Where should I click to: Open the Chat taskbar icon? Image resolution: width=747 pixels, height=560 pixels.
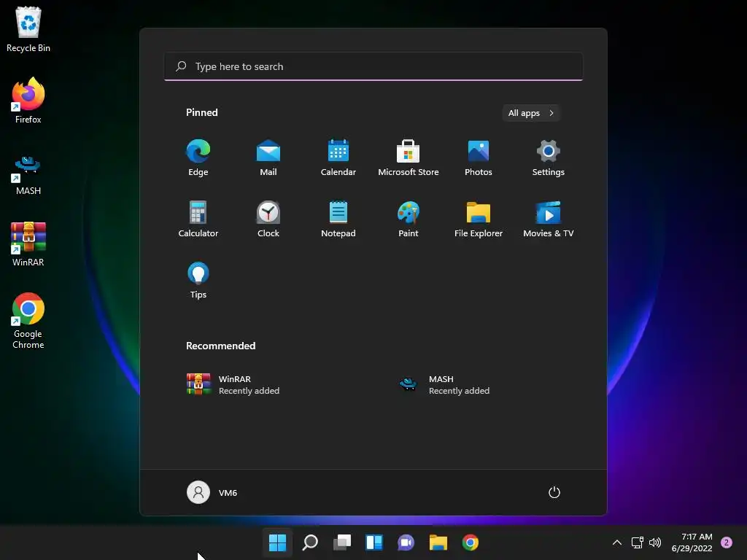click(406, 542)
